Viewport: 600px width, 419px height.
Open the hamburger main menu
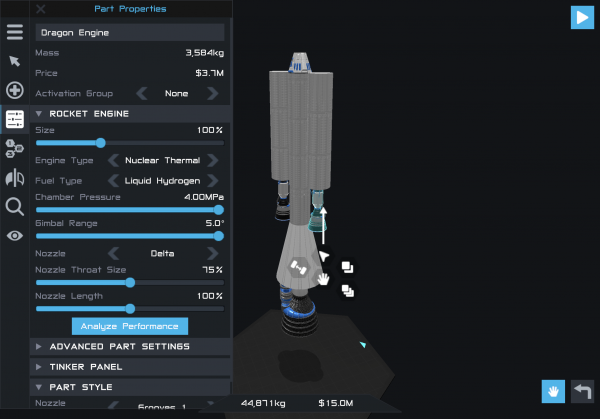pyautogui.click(x=14, y=32)
